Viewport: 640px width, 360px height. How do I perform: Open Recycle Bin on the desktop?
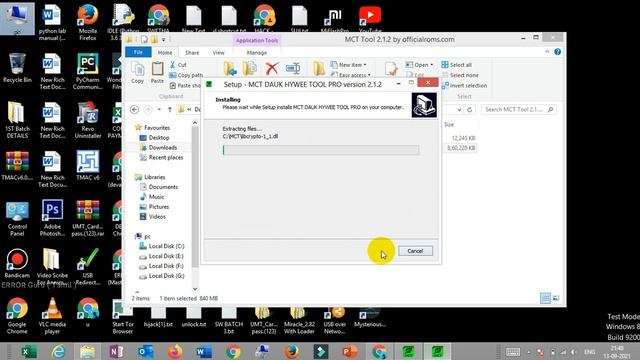[17, 69]
